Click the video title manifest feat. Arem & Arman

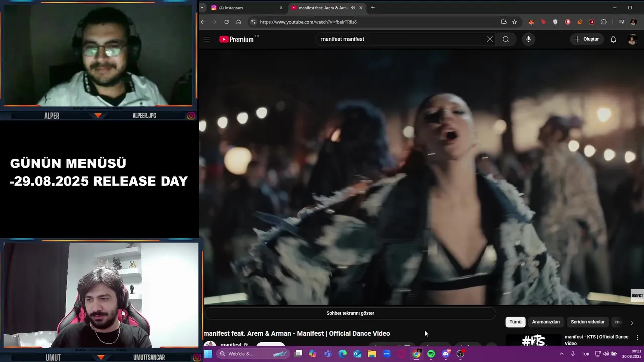tap(297, 334)
